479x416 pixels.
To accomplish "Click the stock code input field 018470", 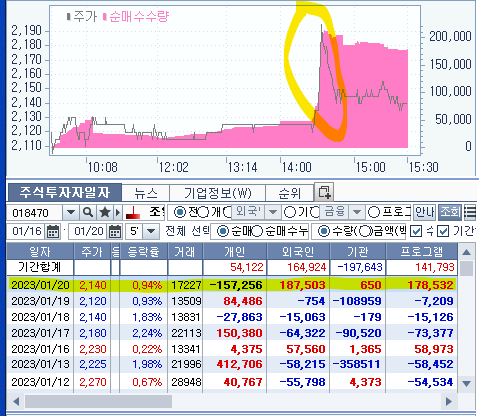I will point(34,212).
